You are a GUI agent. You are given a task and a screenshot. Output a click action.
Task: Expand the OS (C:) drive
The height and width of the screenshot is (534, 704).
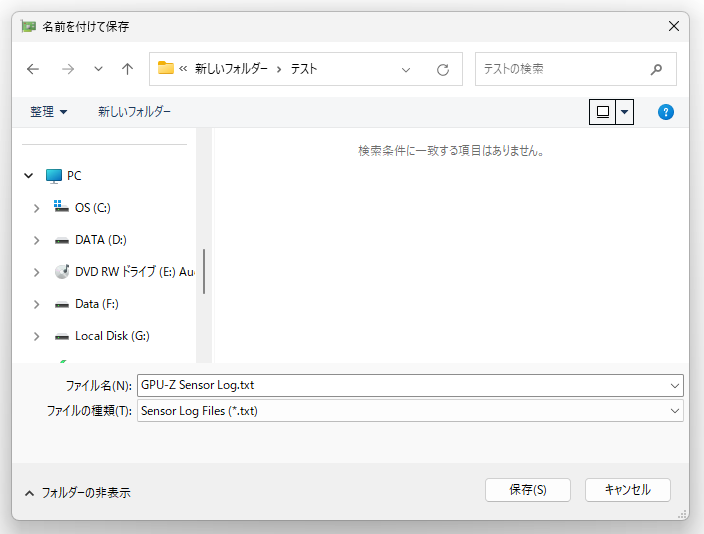click(x=36, y=208)
